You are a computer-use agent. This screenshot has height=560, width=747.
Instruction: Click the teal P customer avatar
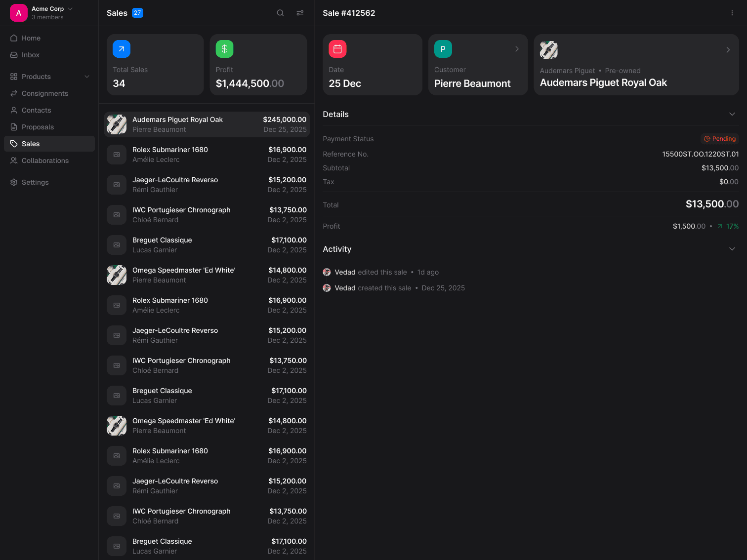pyautogui.click(x=443, y=49)
